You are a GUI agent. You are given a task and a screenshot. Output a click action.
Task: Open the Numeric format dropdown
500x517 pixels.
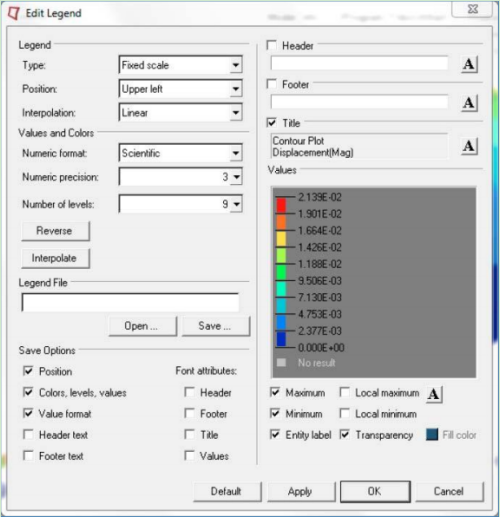[180, 153]
